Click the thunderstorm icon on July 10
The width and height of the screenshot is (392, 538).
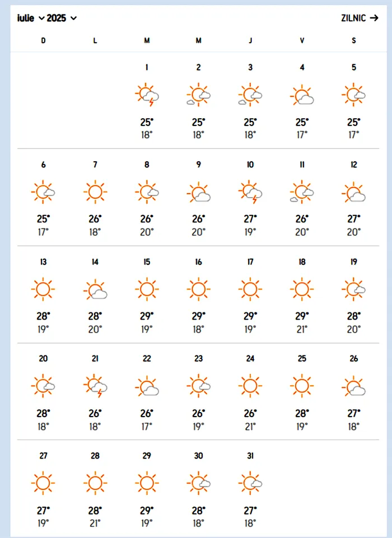(250, 193)
